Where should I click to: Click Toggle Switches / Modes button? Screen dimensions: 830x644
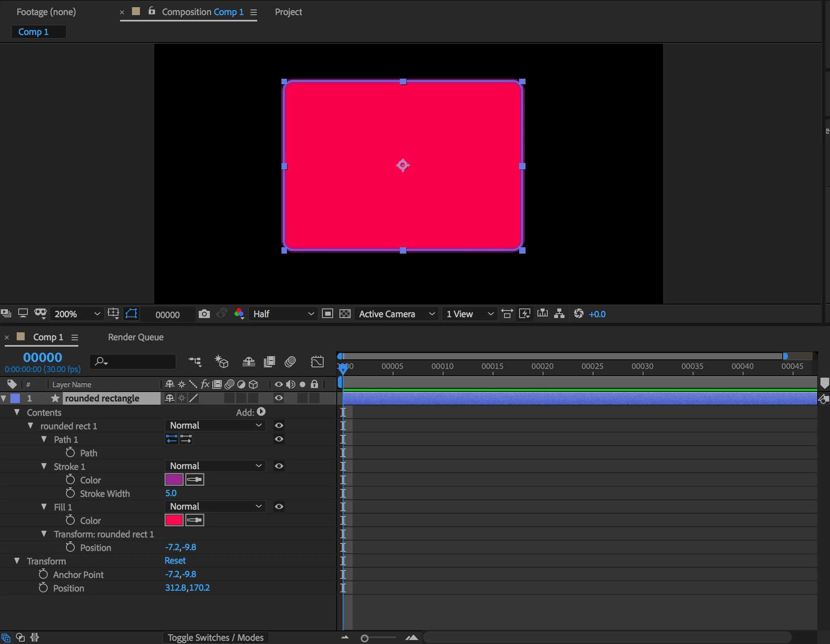point(215,637)
